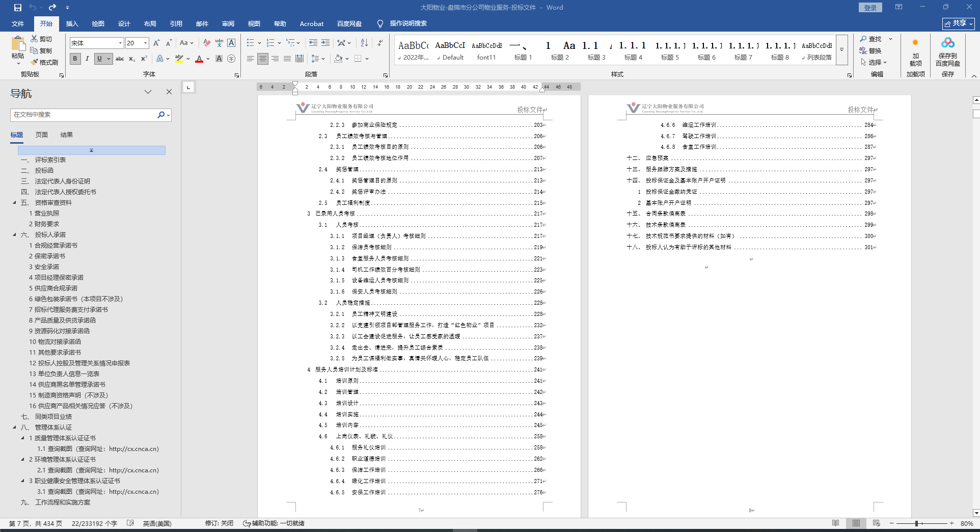Viewport: 980px width, 532px height.
Task: Switch to the 审阅 ribbon tab
Action: click(228, 24)
